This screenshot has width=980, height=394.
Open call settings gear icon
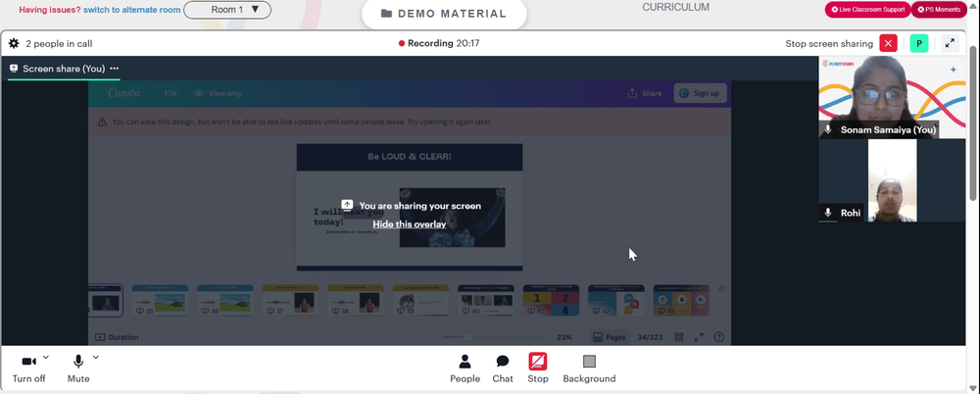(x=14, y=44)
